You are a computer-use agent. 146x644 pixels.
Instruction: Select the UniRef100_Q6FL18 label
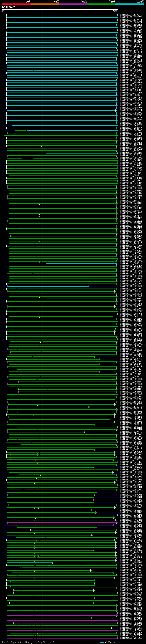coord(131,638)
